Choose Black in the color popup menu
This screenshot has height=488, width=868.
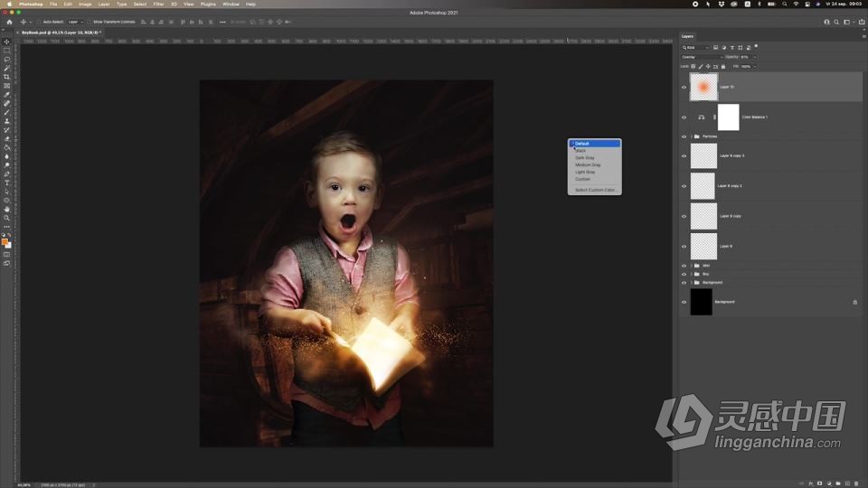[595, 151]
